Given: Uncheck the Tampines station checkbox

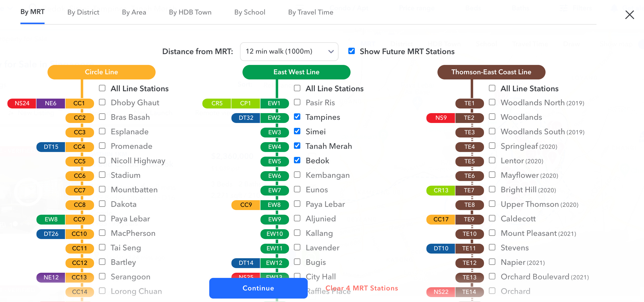Looking at the screenshot, I should pyautogui.click(x=297, y=117).
